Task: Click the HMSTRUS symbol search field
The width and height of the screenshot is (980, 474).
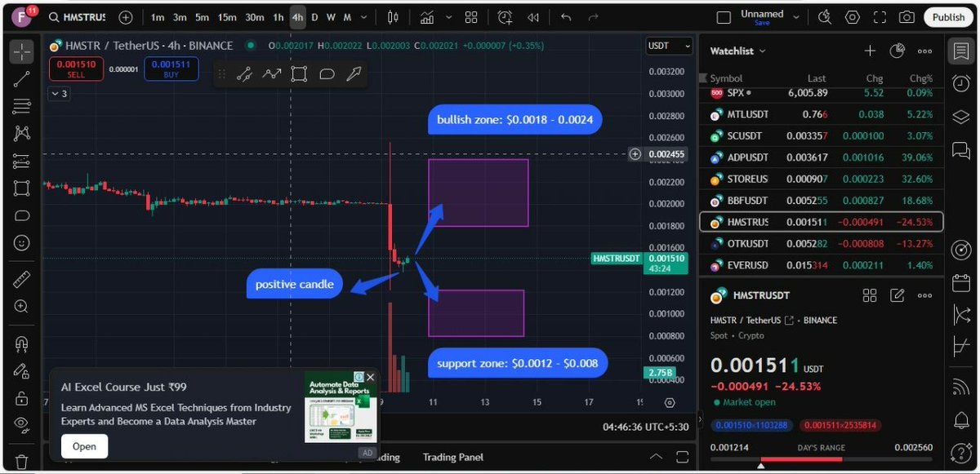Action: (x=77, y=17)
